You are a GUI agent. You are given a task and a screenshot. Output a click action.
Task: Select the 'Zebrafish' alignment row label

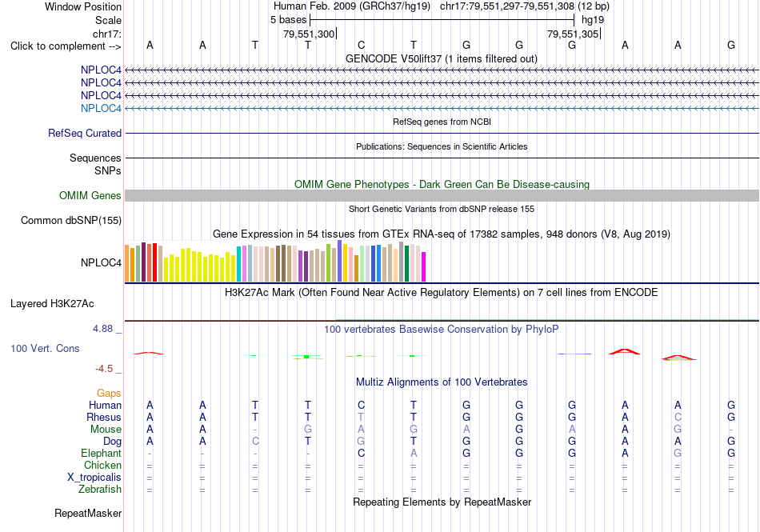coord(100,490)
